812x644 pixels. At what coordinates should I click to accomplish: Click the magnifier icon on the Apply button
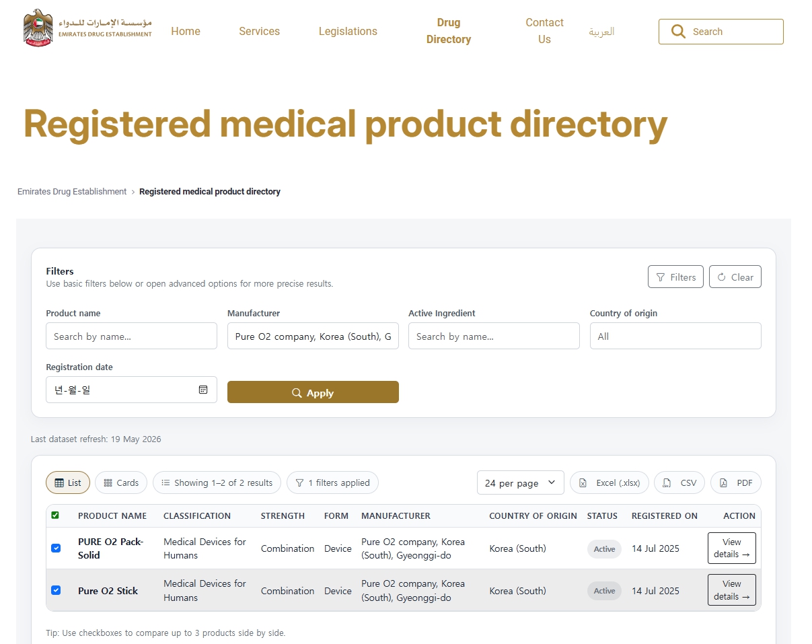point(297,393)
